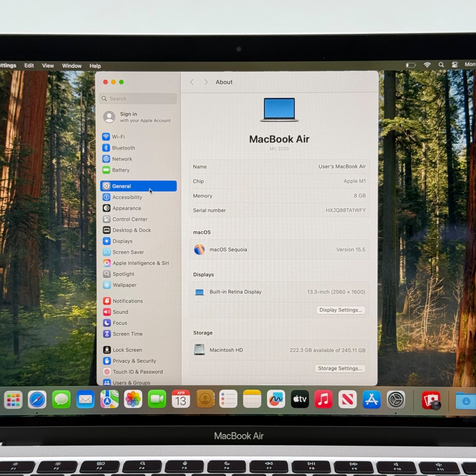Click the Storage Settings button
Viewport: 476px width, 476px height.
[340, 368]
